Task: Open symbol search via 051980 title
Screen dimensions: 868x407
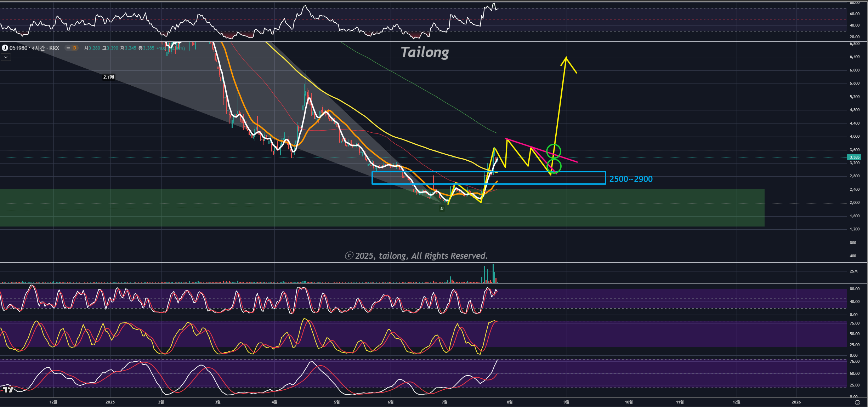Action: click(18, 48)
